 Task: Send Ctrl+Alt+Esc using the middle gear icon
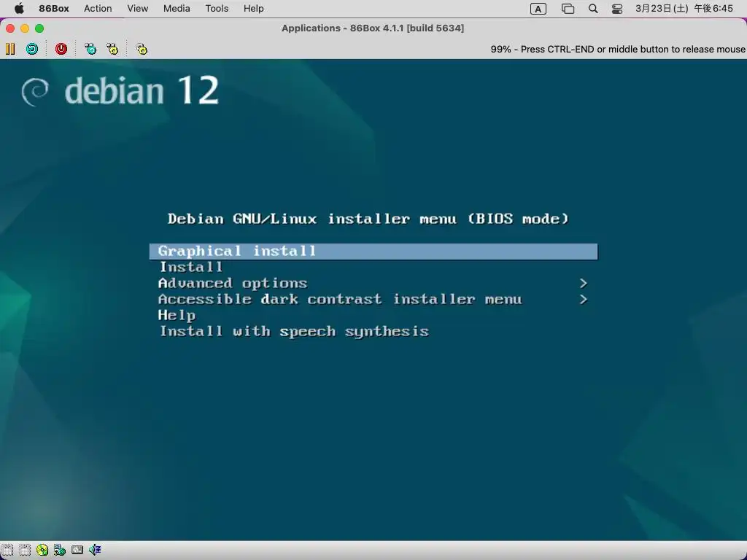(112, 49)
